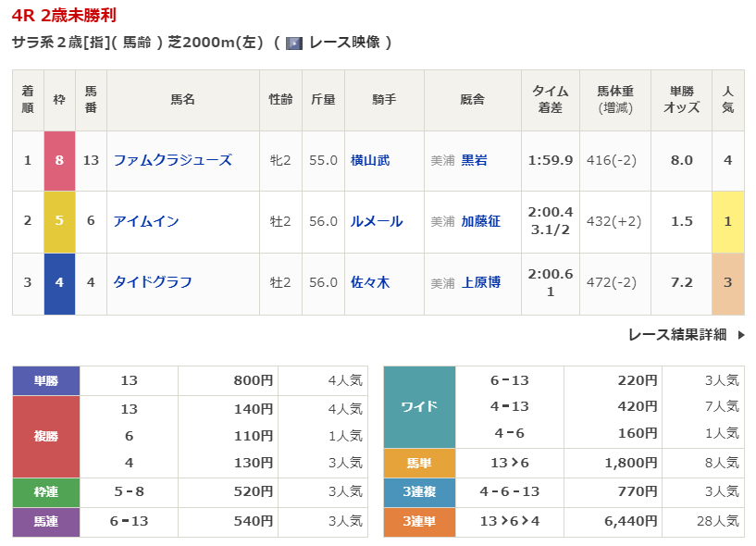Image resolution: width=756 pixels, height=546 pixels.
Task: Open horse アイムイン page
Action: click(x=146, y=221)
